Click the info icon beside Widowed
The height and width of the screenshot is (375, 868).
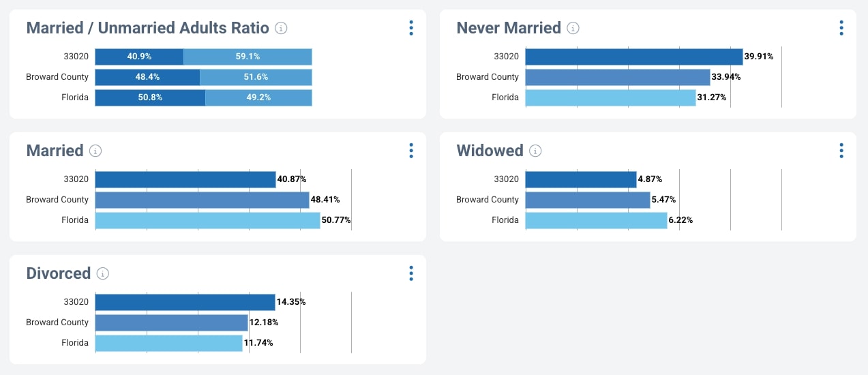[536, 151]
